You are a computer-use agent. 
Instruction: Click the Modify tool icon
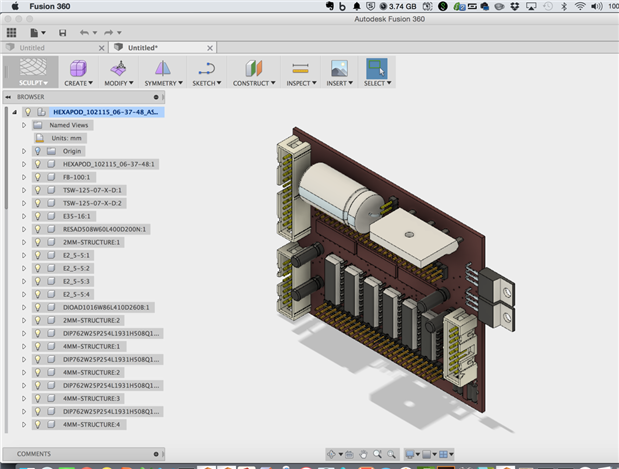pos(120,68)
